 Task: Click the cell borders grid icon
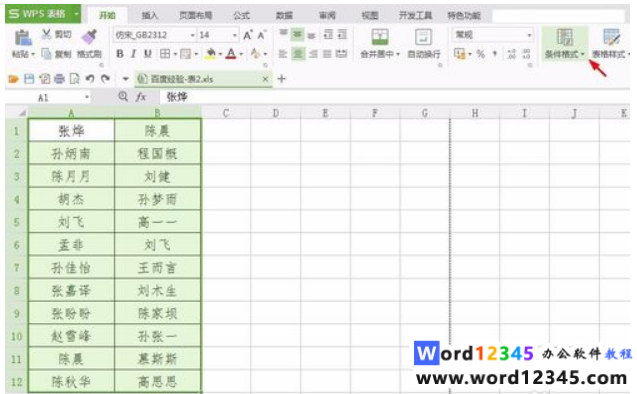click(165, 54)
